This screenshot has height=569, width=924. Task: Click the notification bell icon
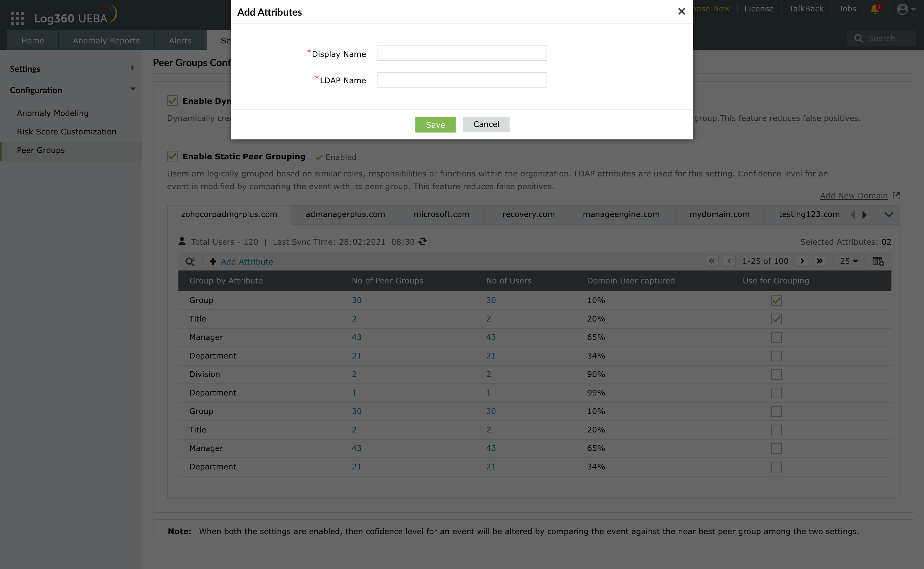(875, 9)
